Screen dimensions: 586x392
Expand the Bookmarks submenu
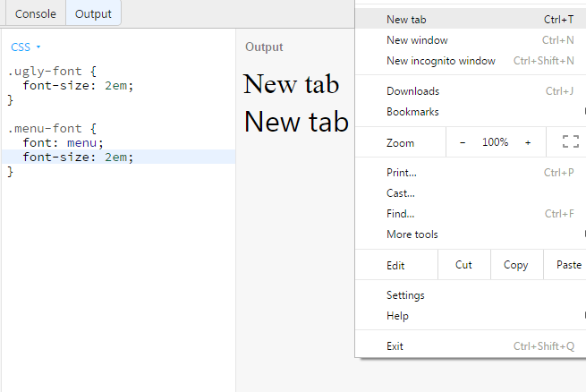471,112
